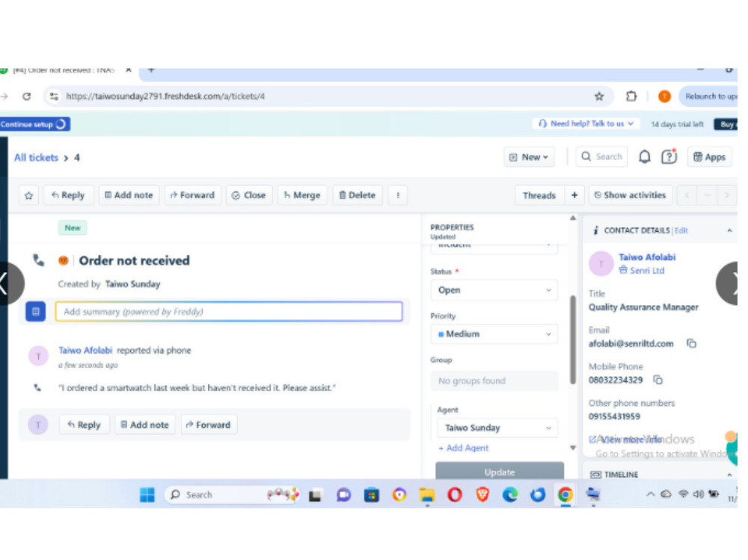Add a new thread with plus button
The image size is (748, 560).
pos(574,196)
